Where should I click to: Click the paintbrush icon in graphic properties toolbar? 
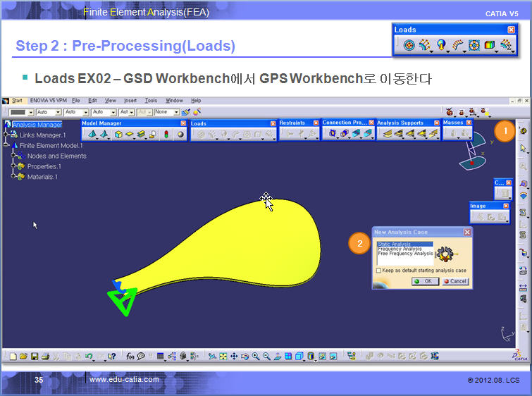click(185, 112)
